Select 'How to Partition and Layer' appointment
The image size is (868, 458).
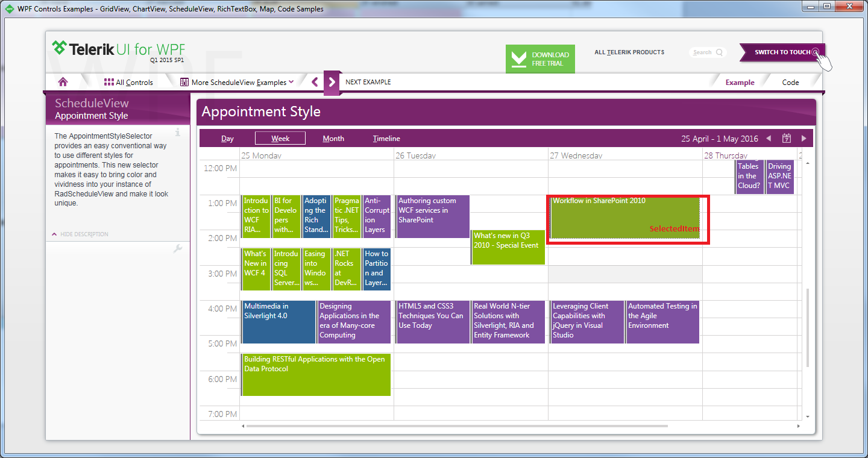point(376,269)
